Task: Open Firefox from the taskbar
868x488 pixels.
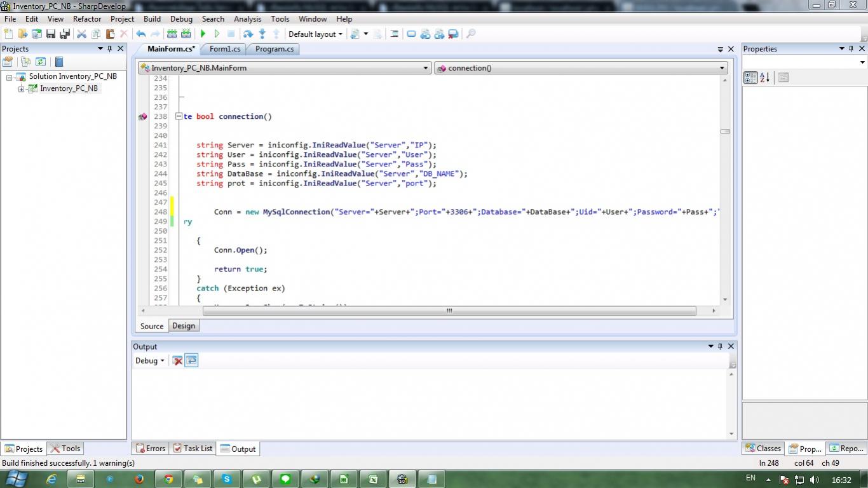Action: (139, 479)
